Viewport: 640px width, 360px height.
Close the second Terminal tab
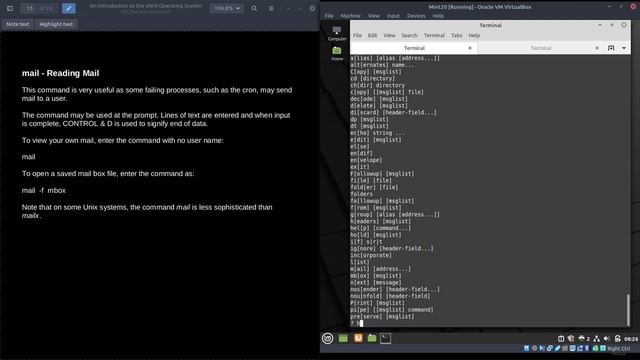pyautogui.click(x=597, y=48)
